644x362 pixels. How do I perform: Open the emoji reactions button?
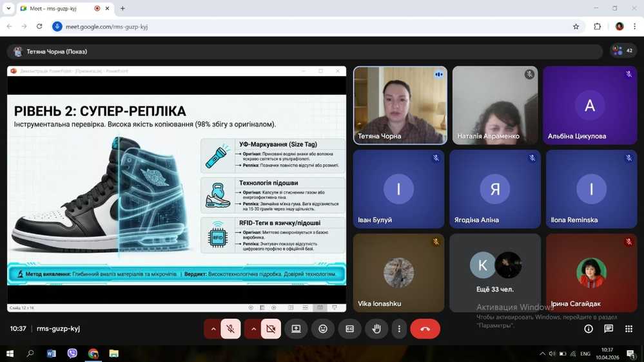tap(323, 329)
